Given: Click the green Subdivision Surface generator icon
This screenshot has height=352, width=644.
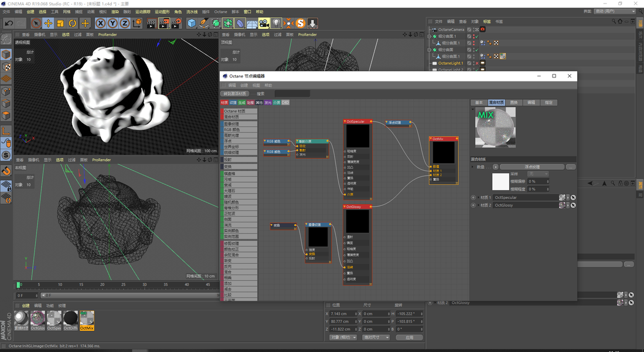Looking at the screenshot, I should click(216, 23).
